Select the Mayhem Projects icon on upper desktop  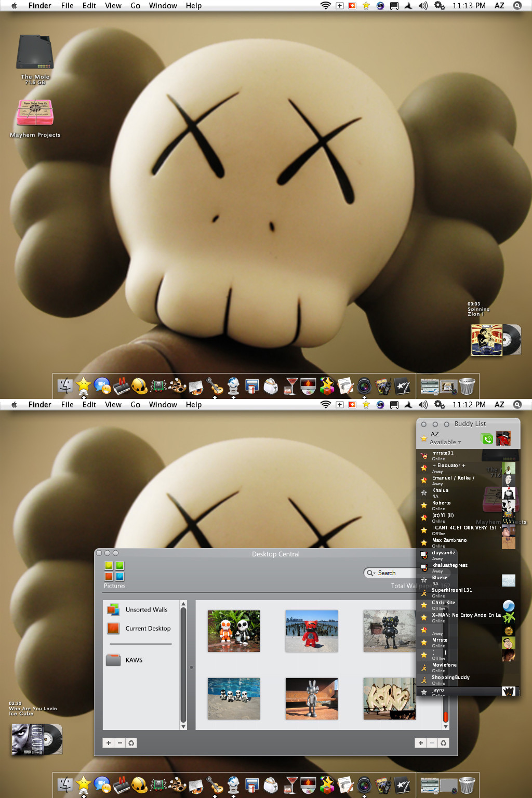pyautogui.click(x=35, y=112)
